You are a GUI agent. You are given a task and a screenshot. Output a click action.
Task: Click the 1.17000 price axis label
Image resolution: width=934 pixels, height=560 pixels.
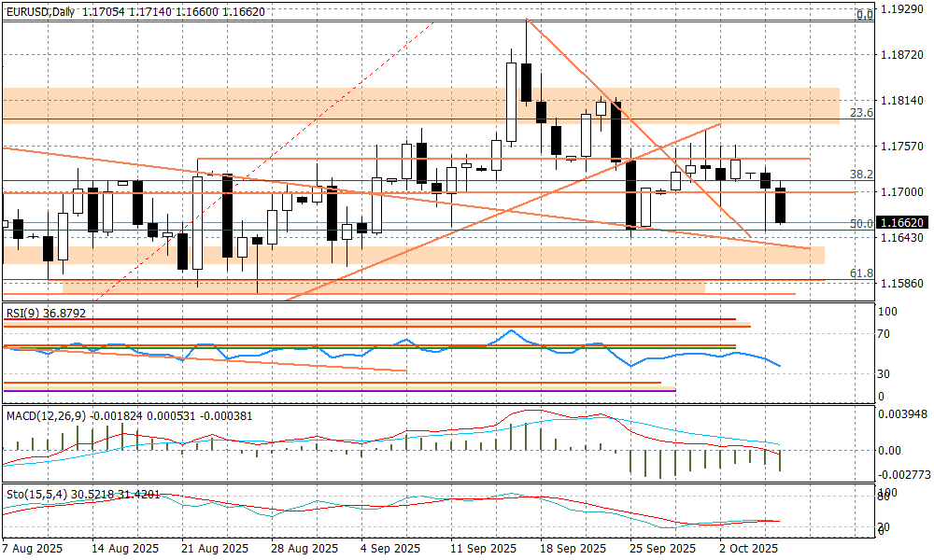click(x=903, y=192)
